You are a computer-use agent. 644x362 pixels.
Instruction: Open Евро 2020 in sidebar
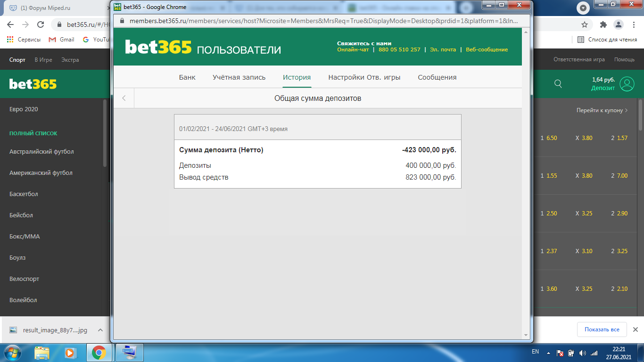(24, 109)
